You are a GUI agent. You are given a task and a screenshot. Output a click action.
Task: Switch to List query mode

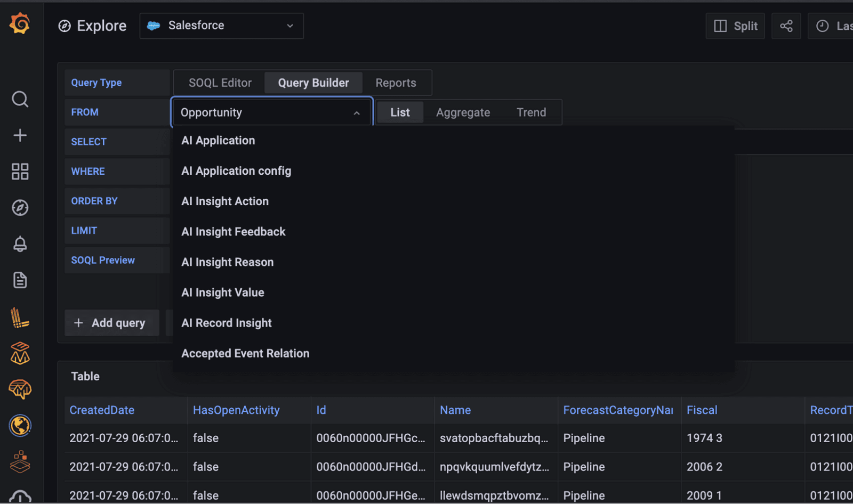coord(400,112)
